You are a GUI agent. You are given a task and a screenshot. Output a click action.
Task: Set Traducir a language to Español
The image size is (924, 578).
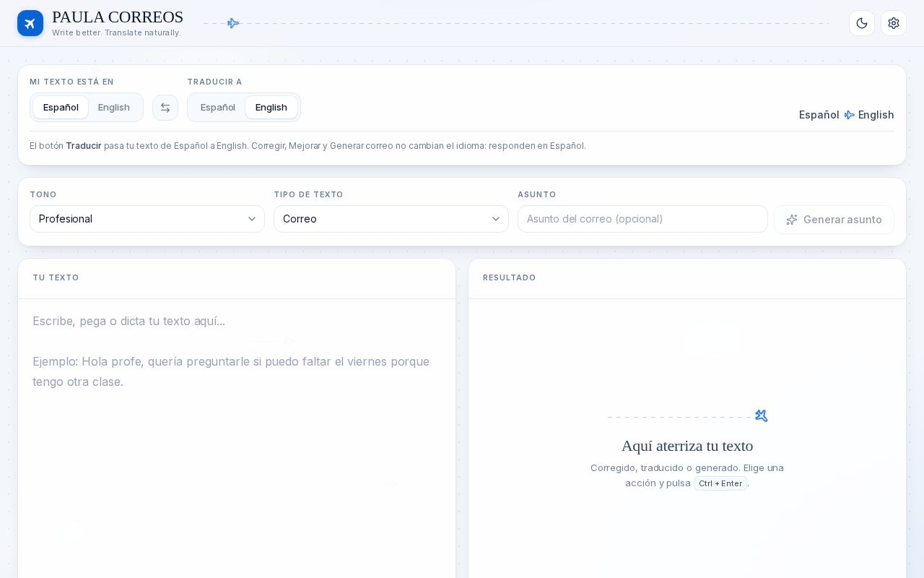(218, 108)
